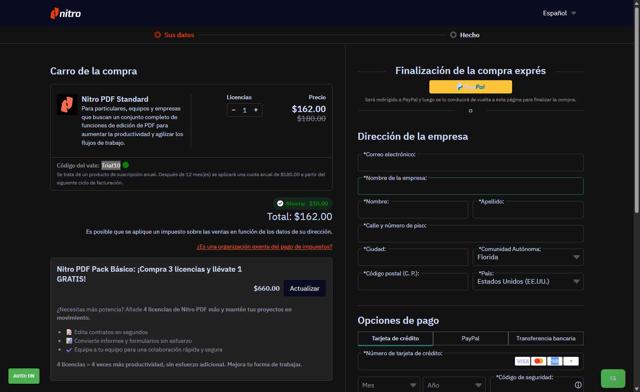The image size is (640, 392).
Task: Open the Año expiry year dropdown
Action: pyautogui.click(x=454, y=385)
